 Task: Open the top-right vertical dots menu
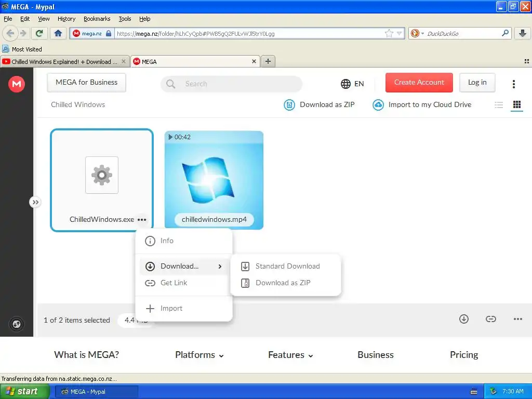click(x=514, y=84)
